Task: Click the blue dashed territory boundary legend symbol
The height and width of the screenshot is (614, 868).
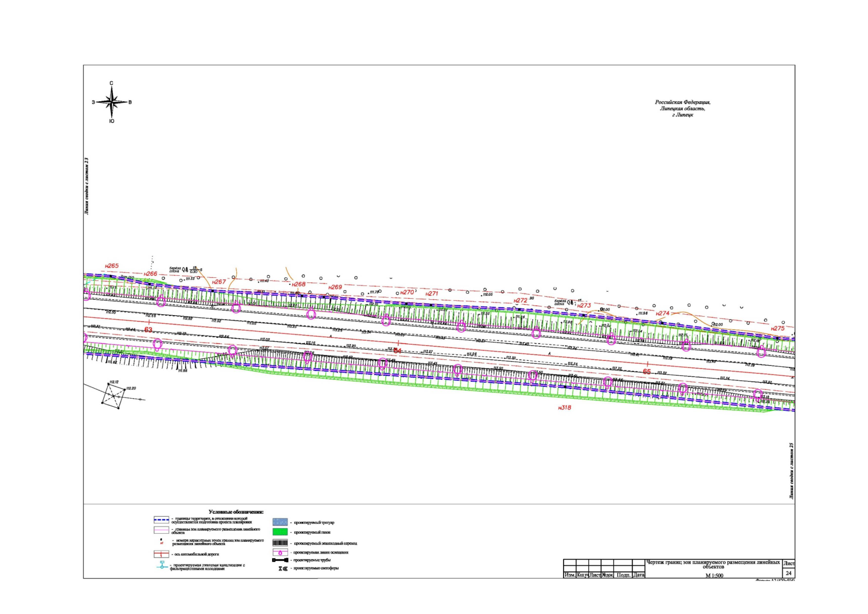Action: [161, 520]
